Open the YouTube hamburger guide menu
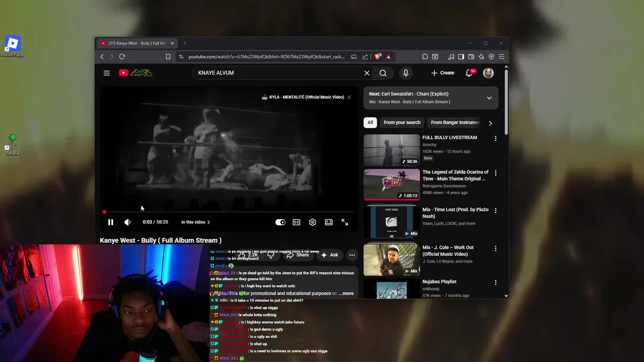This screenshot has height=362, width=644. click(107, 73)
